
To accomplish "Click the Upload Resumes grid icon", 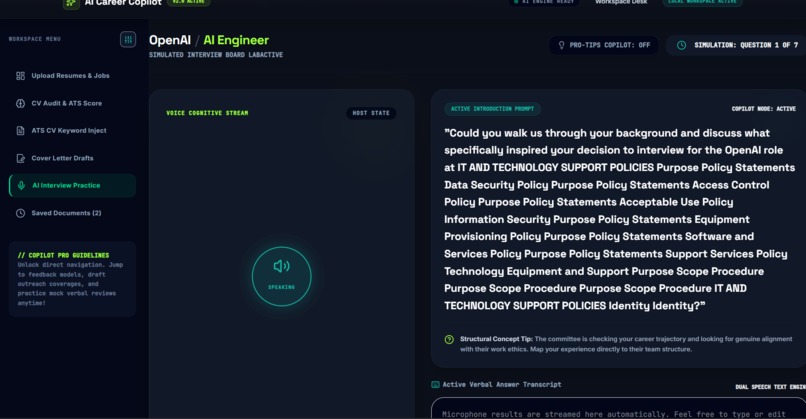I will [x=21, y=76].
